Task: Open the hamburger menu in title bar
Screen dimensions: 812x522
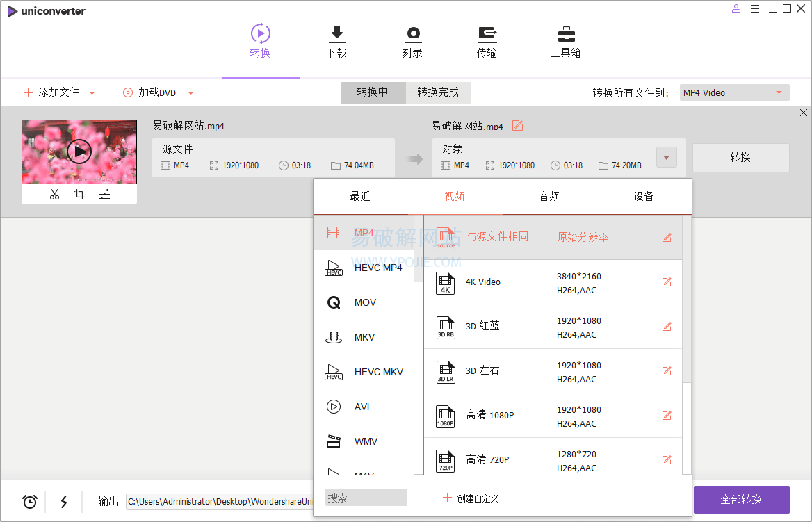Action: pyautogui.click(x=755, y=9)
